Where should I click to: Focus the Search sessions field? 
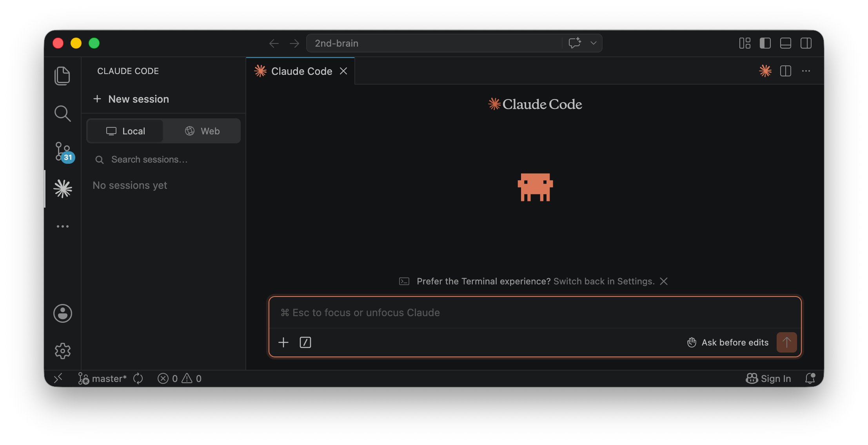163,159
